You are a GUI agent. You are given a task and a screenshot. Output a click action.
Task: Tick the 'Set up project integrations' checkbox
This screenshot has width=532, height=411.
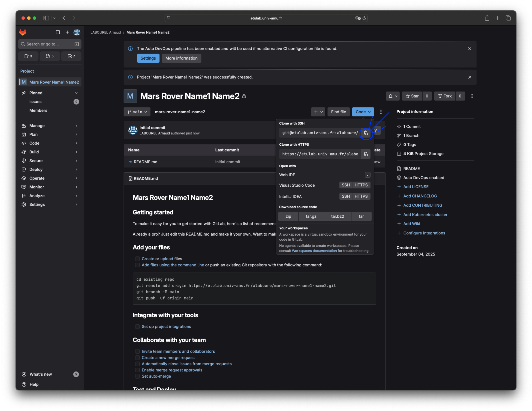coord(137,327)
